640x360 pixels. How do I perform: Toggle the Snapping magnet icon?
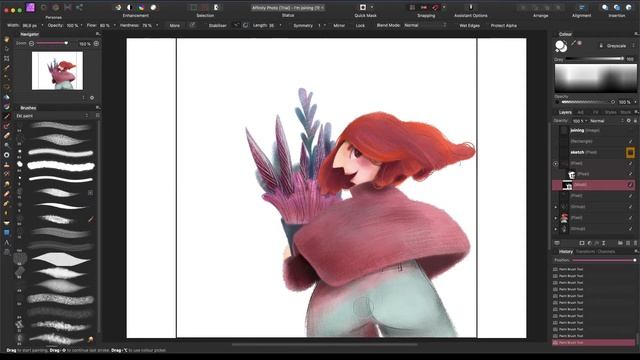click(436, 7)
